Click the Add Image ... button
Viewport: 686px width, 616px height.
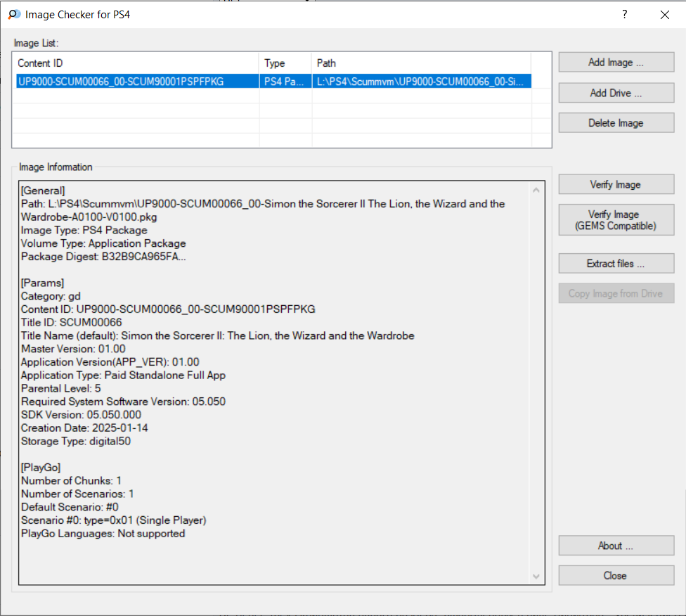(x=616, y=62)
